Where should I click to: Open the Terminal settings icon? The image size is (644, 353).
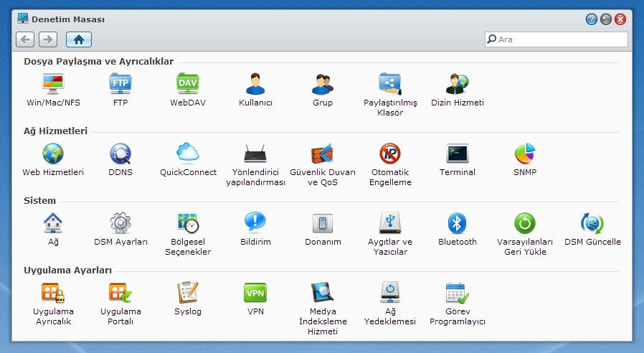[x=458, y=154]
